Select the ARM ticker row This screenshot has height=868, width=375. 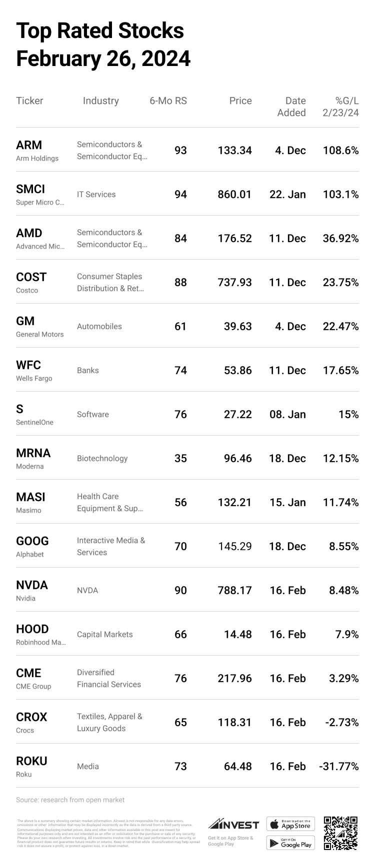[x=29, y=145]
